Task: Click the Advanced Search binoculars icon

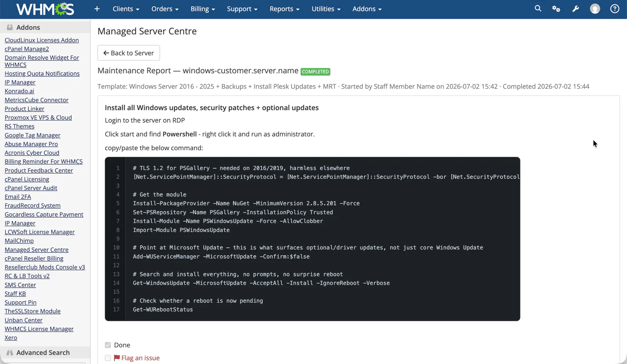Action: pos(10,353)
